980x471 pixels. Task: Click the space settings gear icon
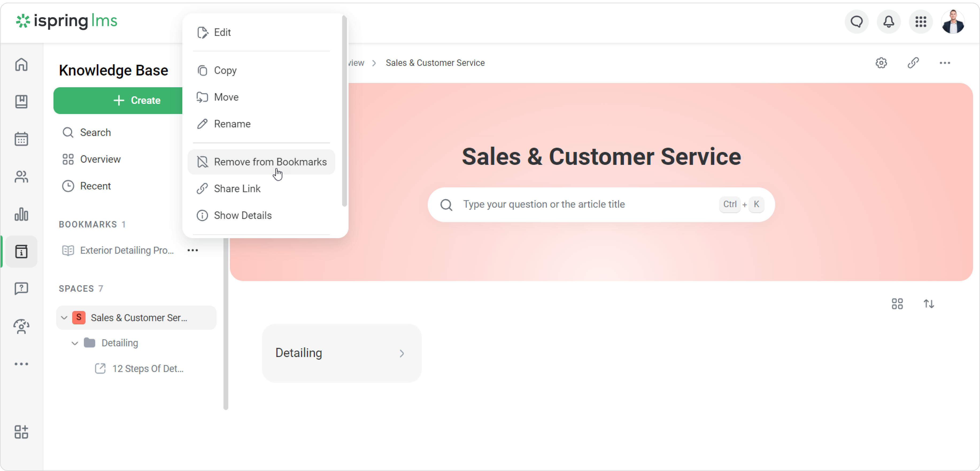coord(881,63)
